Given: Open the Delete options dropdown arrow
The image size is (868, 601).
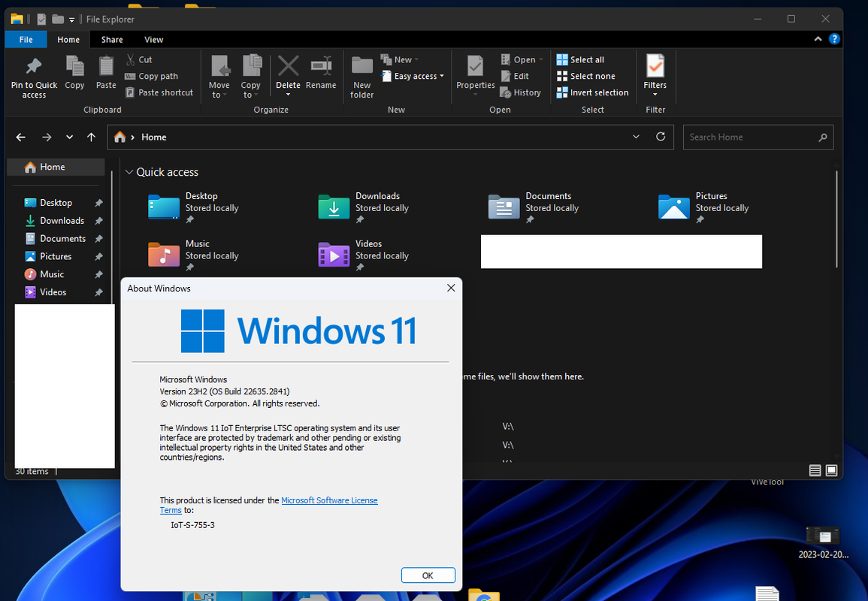Looking at the screenshot, I should [288, 95].
